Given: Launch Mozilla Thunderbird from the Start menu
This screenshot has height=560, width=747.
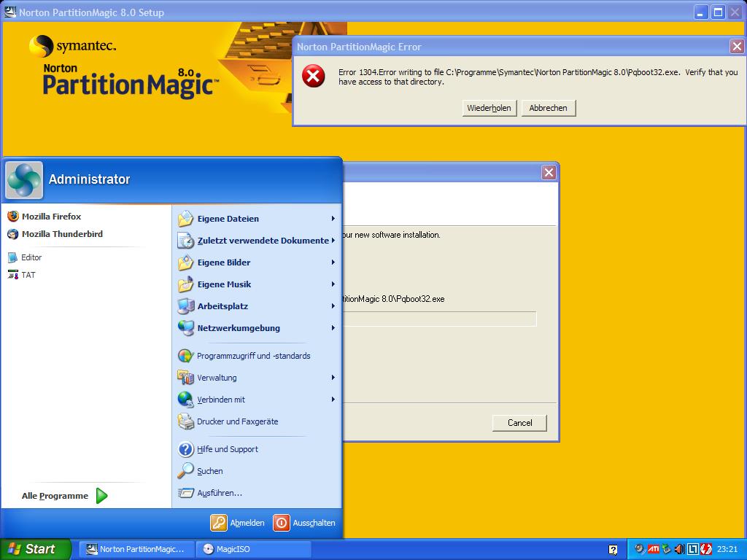Looking at the screenshot, I should [55, 234].
